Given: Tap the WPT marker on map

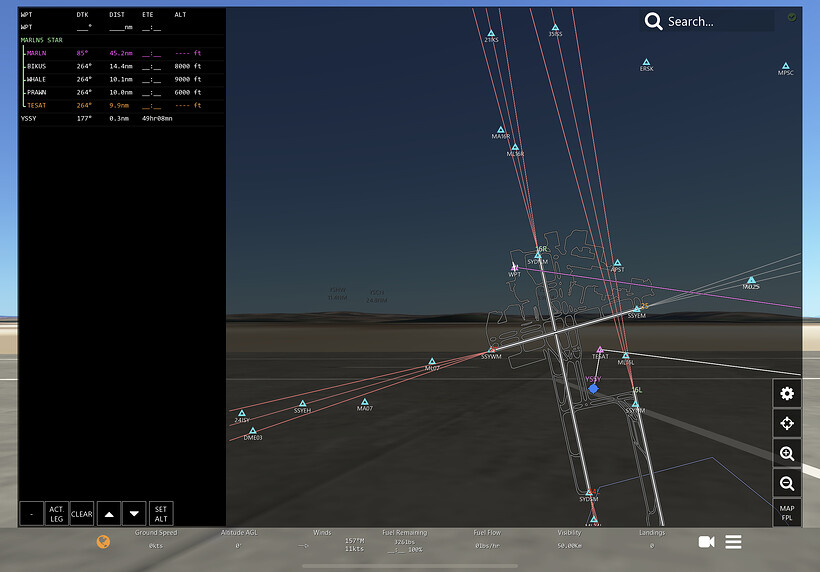Looking at the screenshot, I should point(515,268).
